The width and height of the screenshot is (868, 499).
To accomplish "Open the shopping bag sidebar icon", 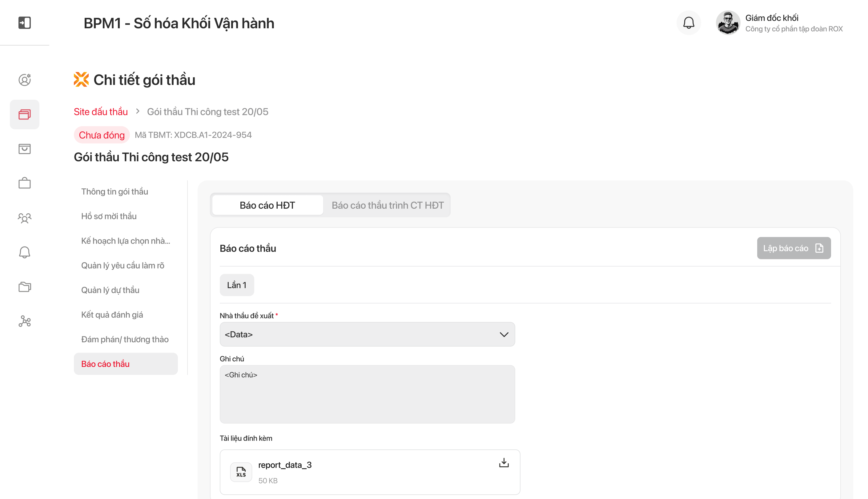I will (x=24, y=149).
